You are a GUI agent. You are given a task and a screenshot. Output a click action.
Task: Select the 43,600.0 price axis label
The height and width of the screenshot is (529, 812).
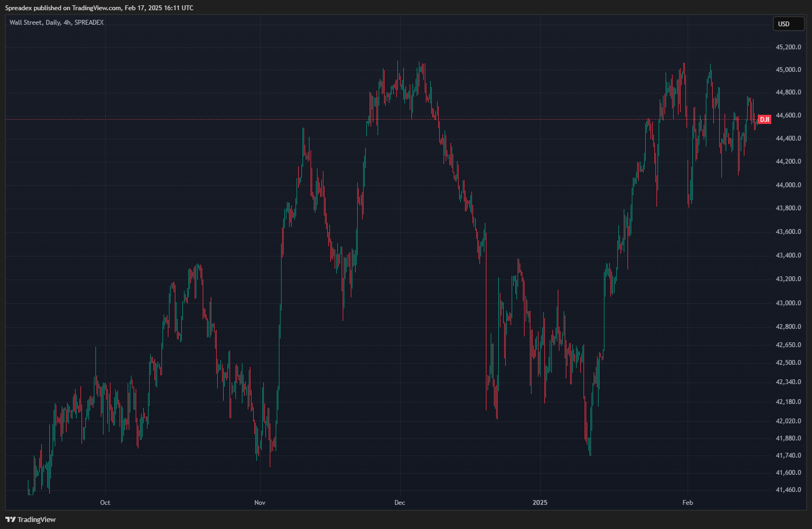point(788,232)
